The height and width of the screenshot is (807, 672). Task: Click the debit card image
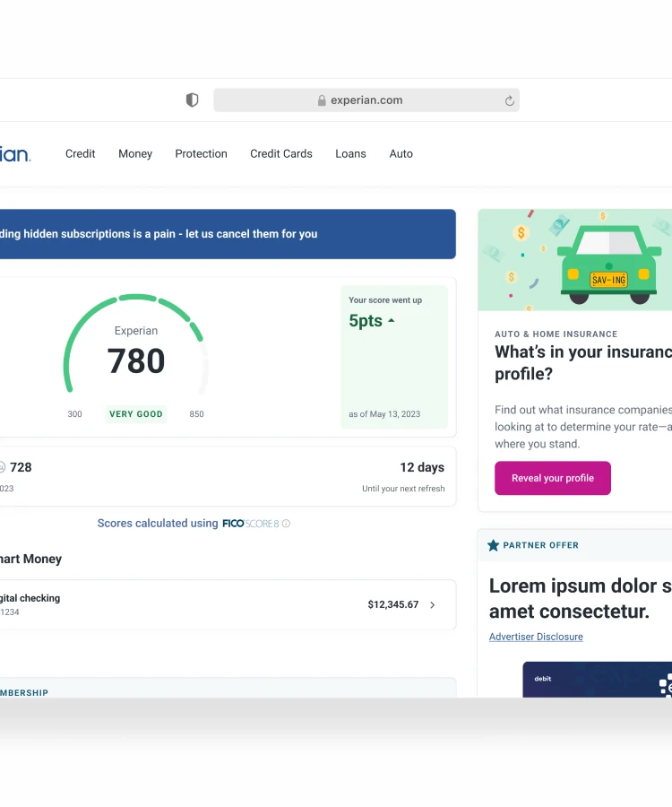(x=598, y=680)
